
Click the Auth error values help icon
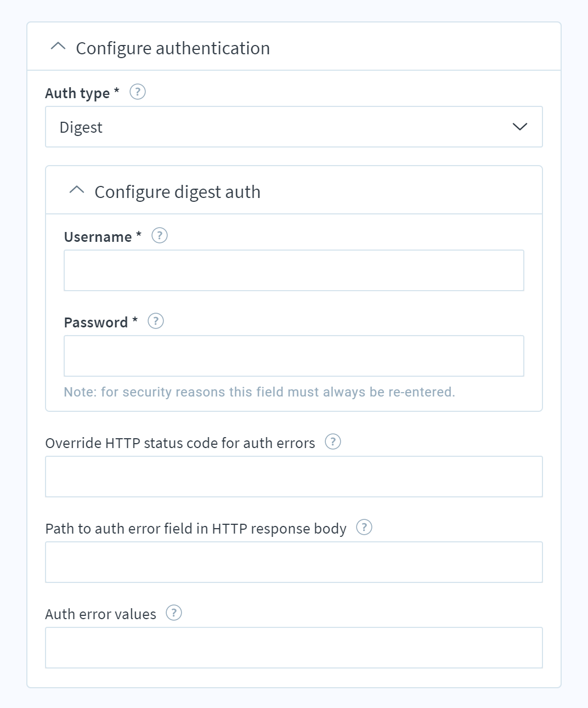click(174, 613)
